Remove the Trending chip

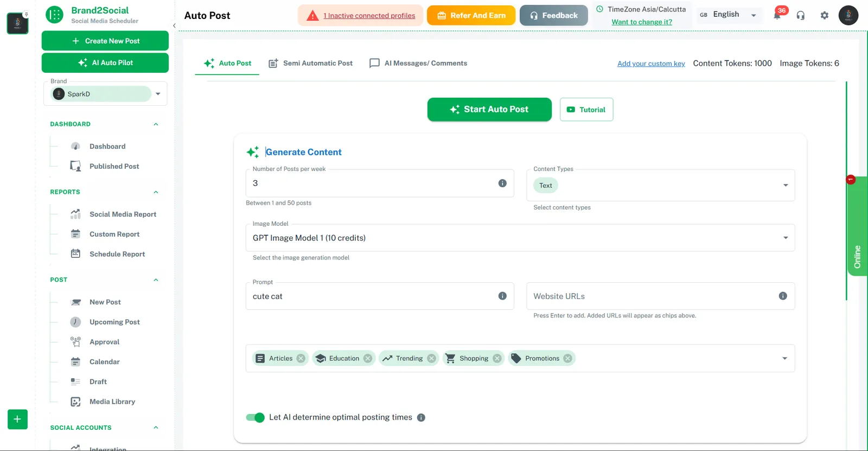coord(431,358)
